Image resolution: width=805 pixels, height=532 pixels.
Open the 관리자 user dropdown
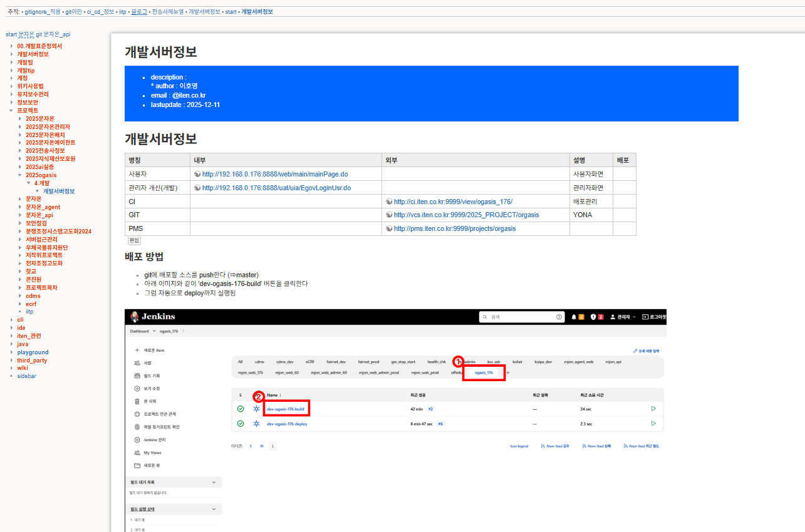point(623,317)
